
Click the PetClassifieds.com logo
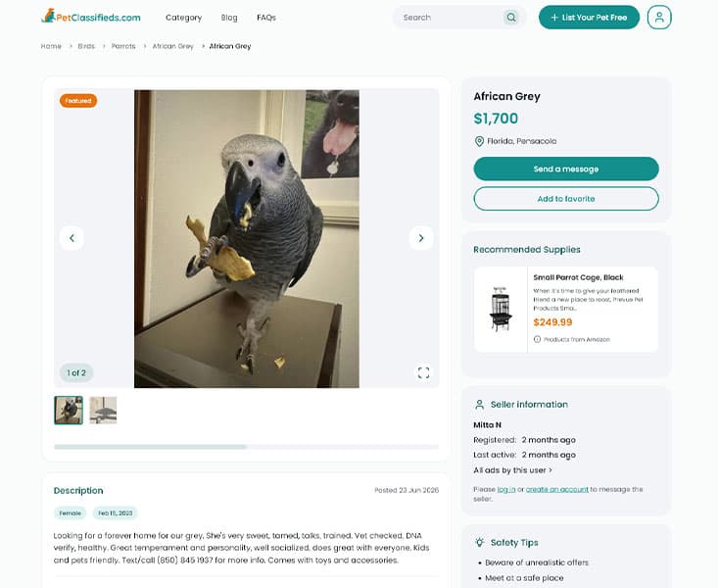point(91,17)
